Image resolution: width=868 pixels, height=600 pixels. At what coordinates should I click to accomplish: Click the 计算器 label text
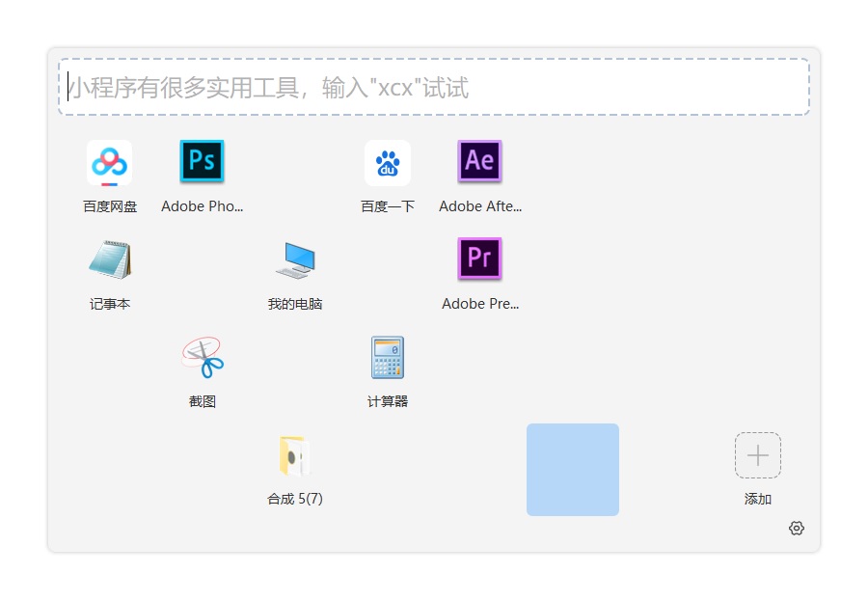tap(388, 401)
